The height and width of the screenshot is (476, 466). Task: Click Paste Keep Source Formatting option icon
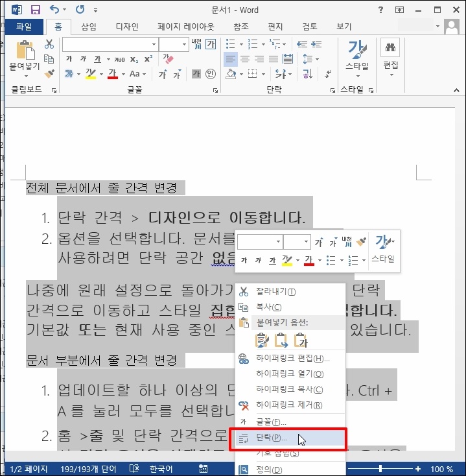(x=262, y=340)
